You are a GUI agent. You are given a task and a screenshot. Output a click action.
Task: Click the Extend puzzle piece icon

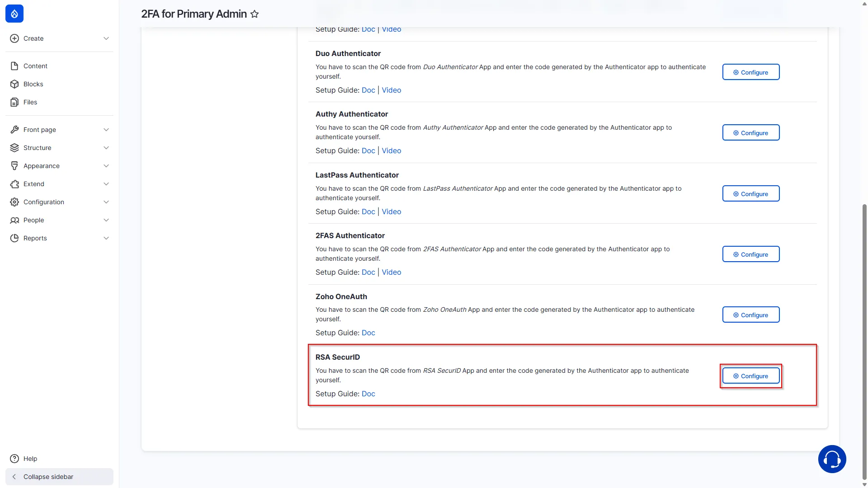click(14, 184)
